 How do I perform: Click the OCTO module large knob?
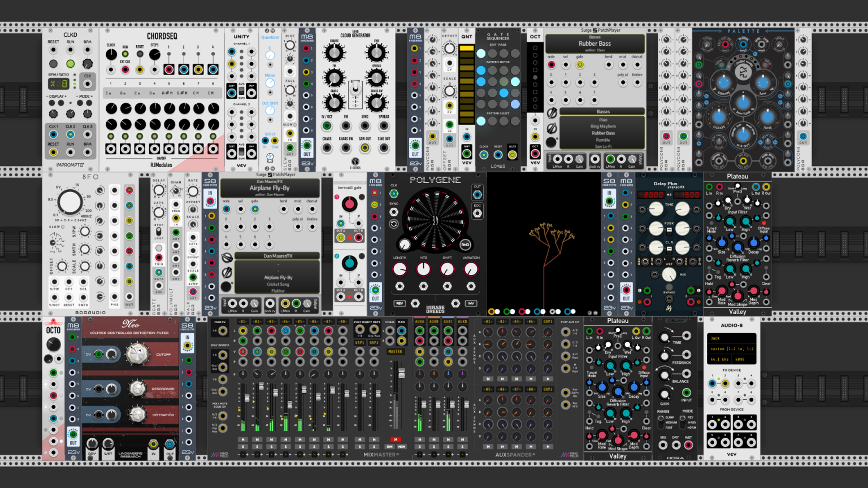(x=53, y=344)
